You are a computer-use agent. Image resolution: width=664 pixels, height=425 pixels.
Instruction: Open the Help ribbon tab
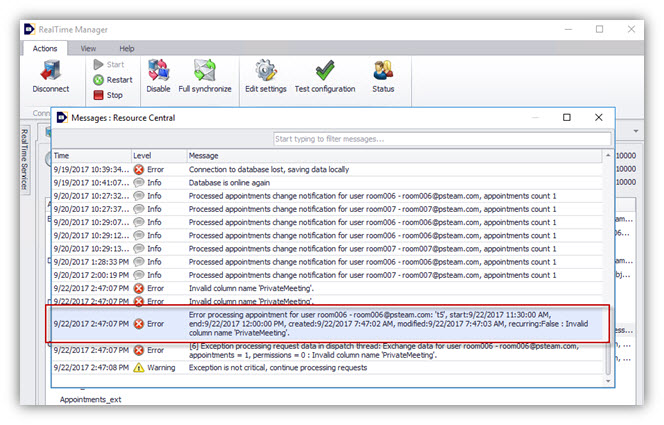point(127,49)
